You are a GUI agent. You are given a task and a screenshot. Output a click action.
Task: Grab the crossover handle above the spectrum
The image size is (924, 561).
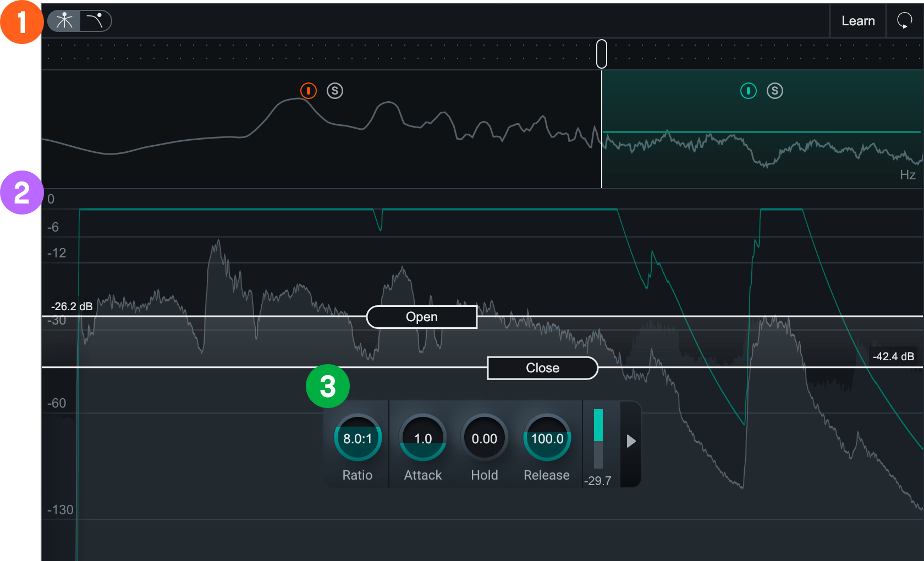(601, 53)
